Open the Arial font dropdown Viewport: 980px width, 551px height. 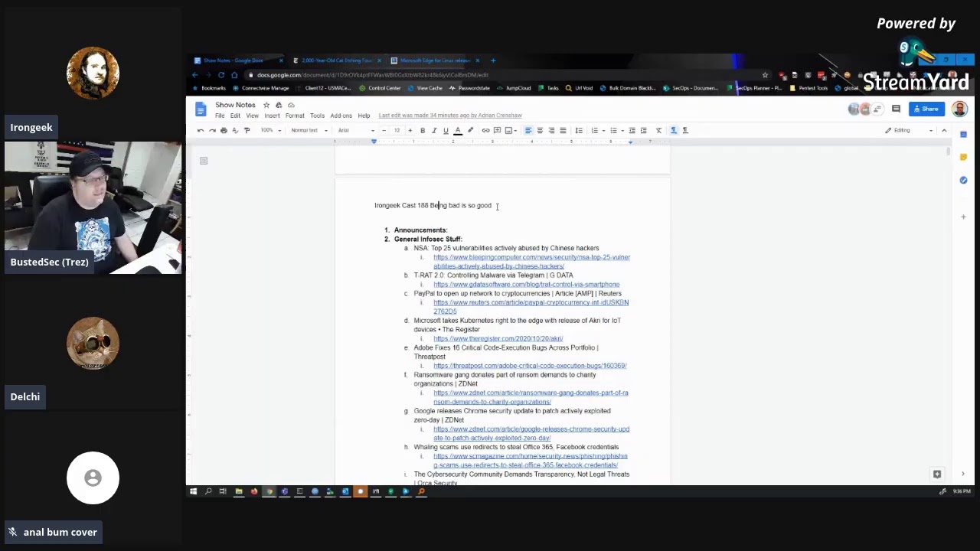pyautogui.click(x=356, y=130)
